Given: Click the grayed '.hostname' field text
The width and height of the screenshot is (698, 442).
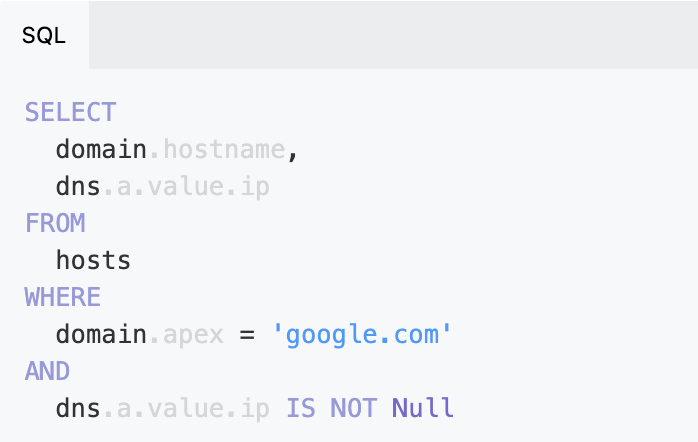Looking at the screenshot, I should tap(217, 149).
